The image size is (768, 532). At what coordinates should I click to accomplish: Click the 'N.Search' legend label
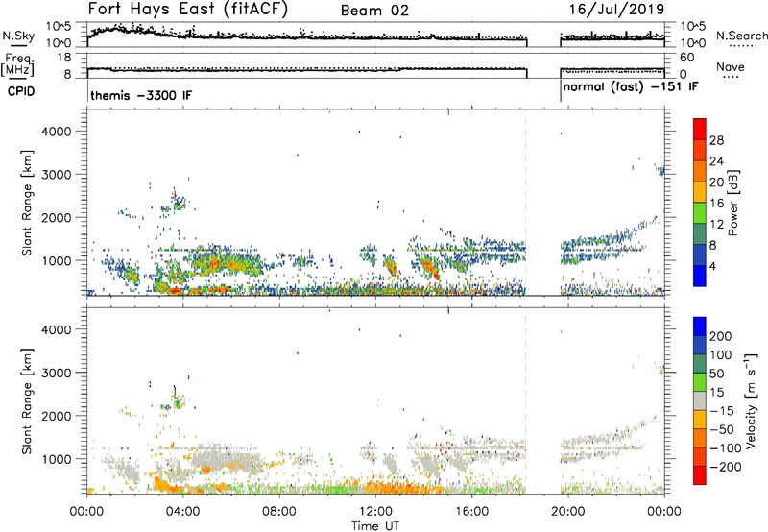pos(741,36)
